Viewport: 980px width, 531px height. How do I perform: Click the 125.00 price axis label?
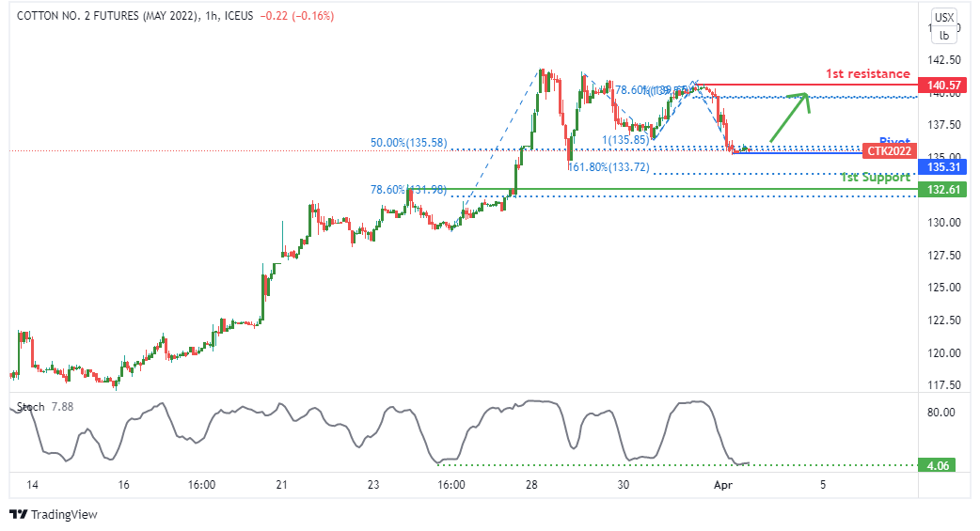[x=943, y=288]
